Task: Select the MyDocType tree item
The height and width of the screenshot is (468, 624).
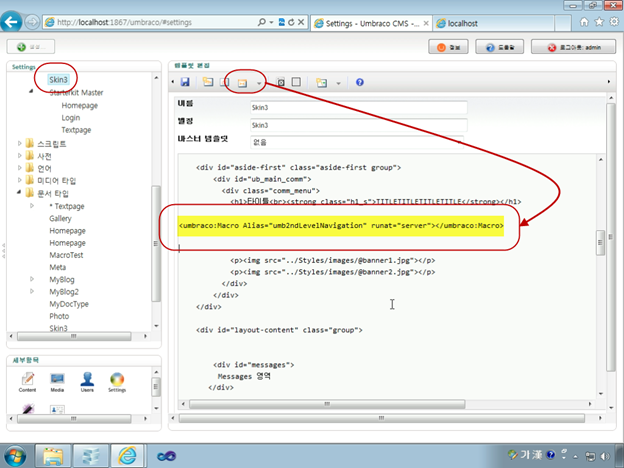Action: pyautogui.click(x=69, y=304)
